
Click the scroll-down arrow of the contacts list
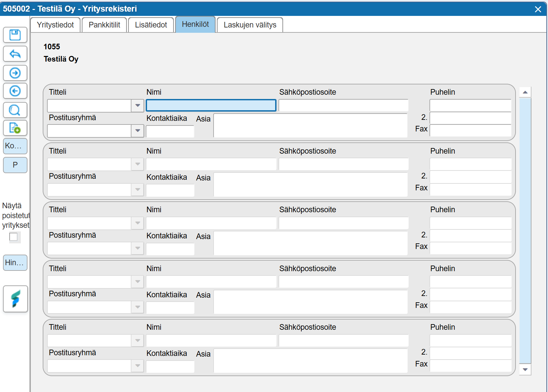pyautogui.click(x=525, y=369)
